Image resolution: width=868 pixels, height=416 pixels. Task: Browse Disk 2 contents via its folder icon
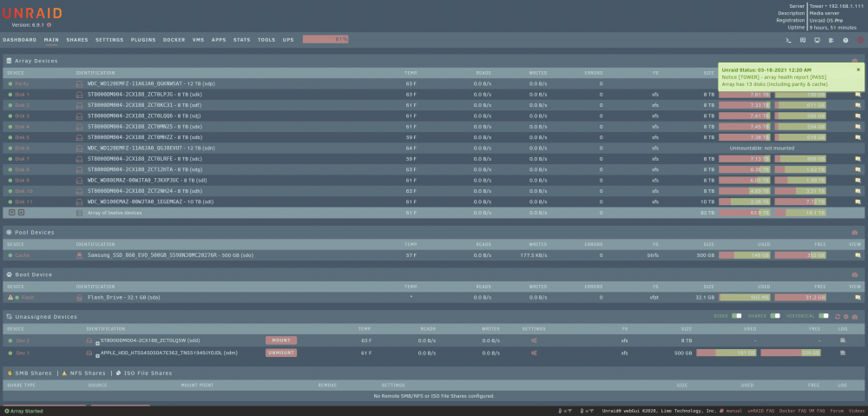(x=858, y=105)
